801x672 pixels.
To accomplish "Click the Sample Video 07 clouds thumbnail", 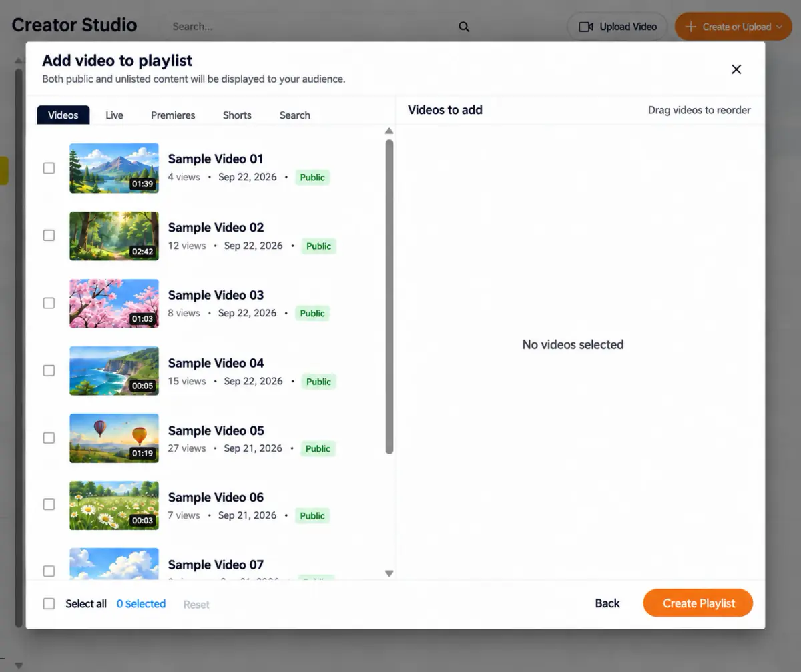I will (114, 564).
